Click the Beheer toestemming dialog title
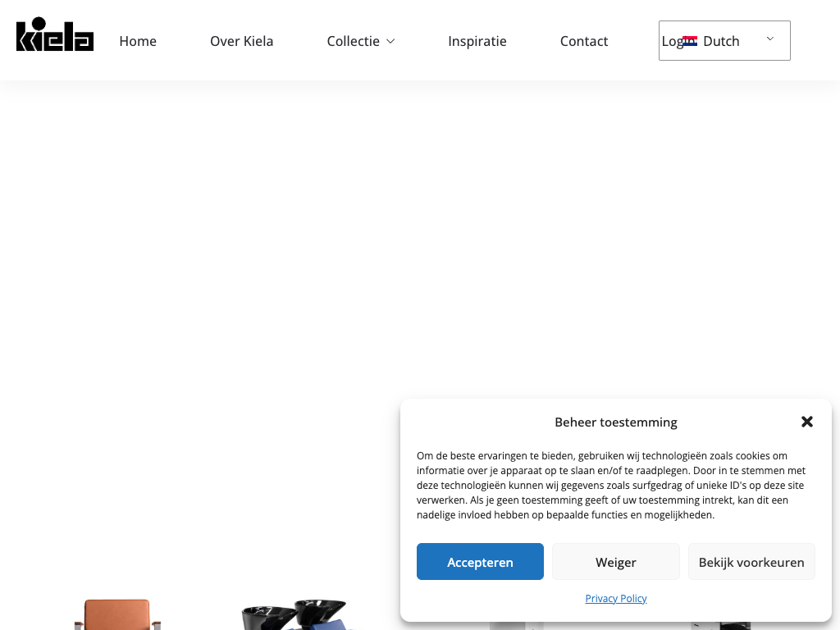This screenshot has height=630, width=840. pyautogui.click(x=616, y=422)
